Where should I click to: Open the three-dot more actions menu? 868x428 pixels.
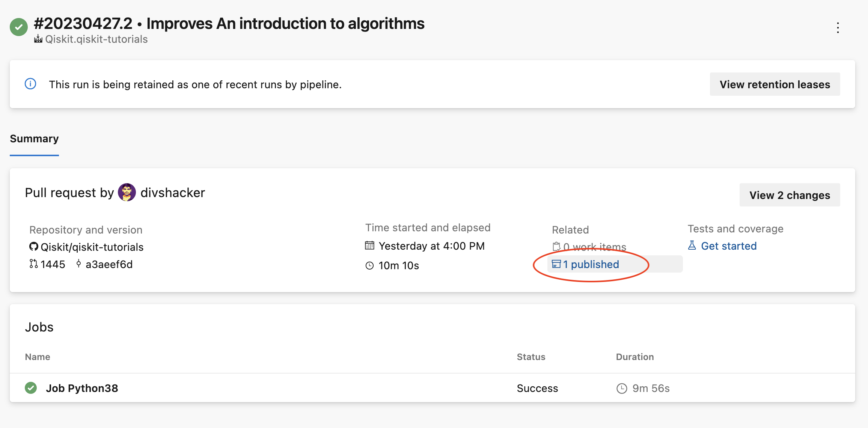coord(838,27)
